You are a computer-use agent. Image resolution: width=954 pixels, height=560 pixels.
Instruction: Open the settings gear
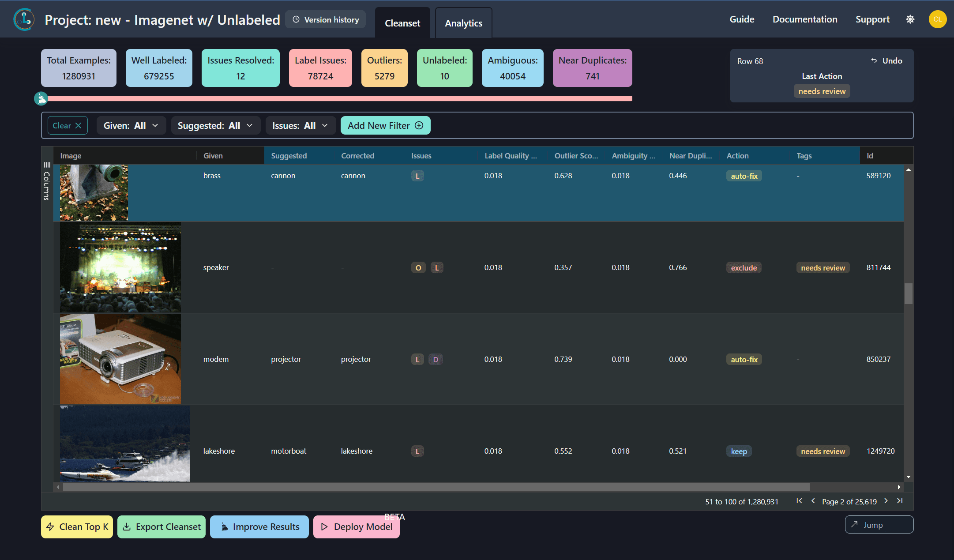(x=910, y=19)
